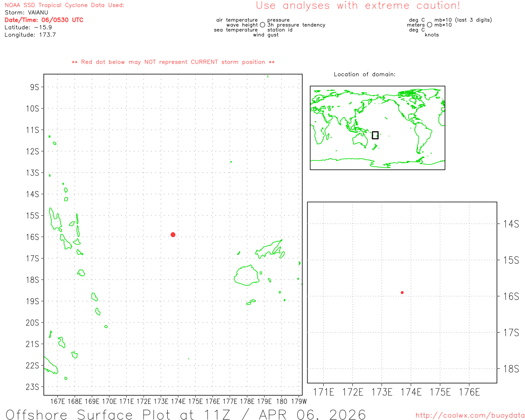Click the Storm: VAIANU label

pos(26,13)
